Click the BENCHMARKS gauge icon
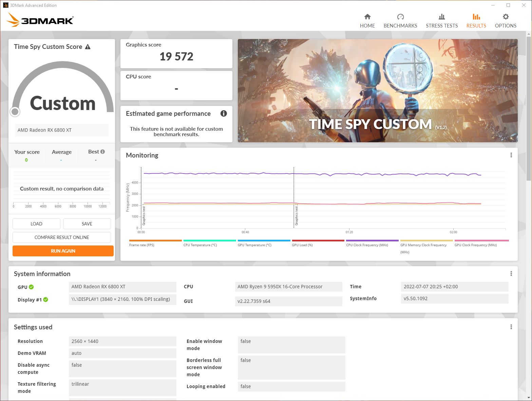The width and height of the screenshot is (532, 401). (400, 17)
